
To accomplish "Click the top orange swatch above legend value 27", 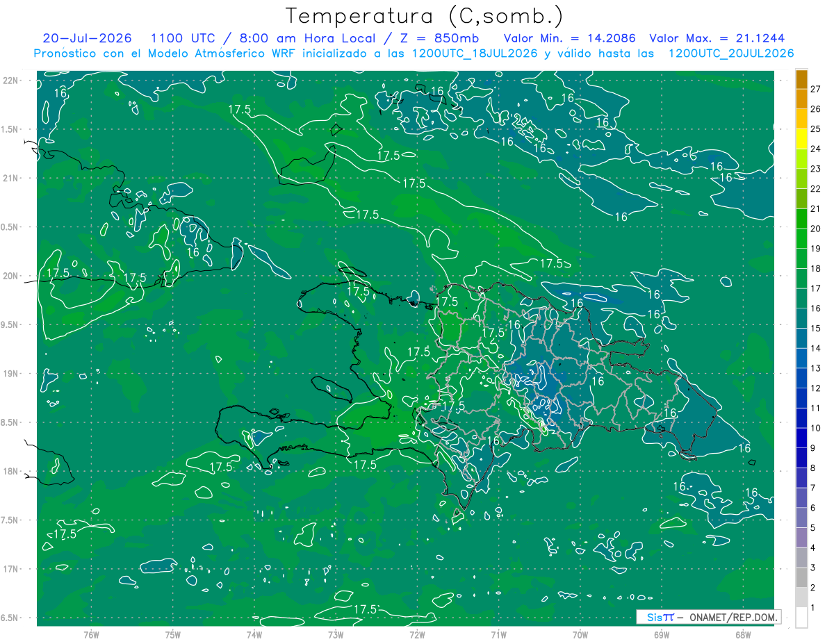I will click(801, 79).
